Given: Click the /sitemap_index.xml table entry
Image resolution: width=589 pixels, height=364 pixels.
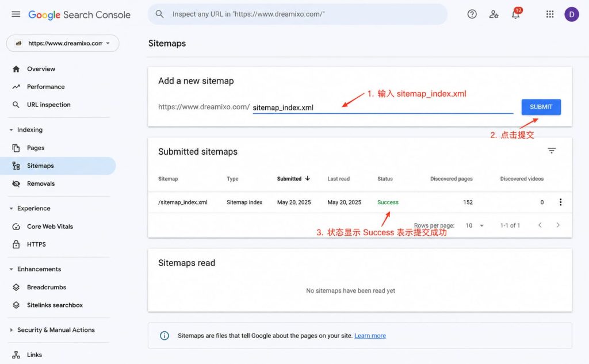Looking at the screenshot, I should [183, 202].
